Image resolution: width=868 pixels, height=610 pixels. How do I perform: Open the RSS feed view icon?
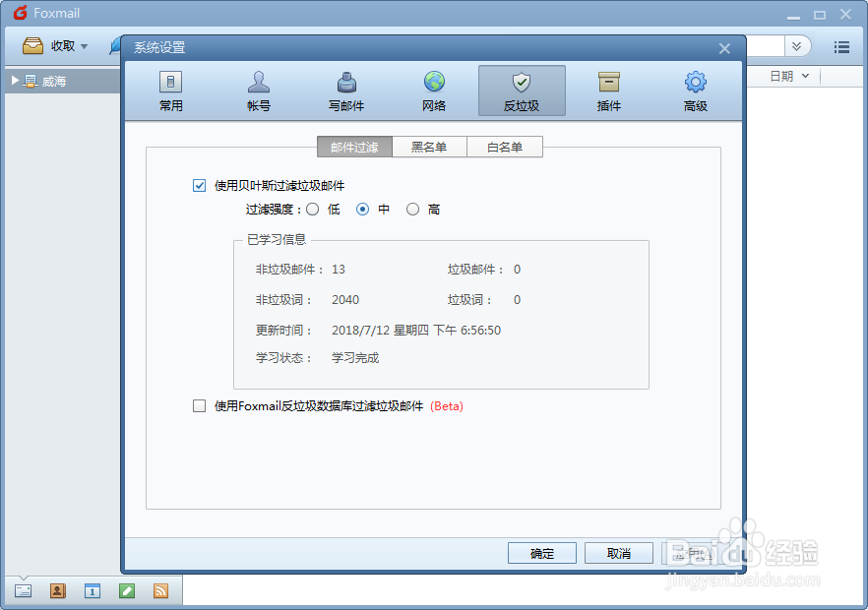[x=161, y=590]
